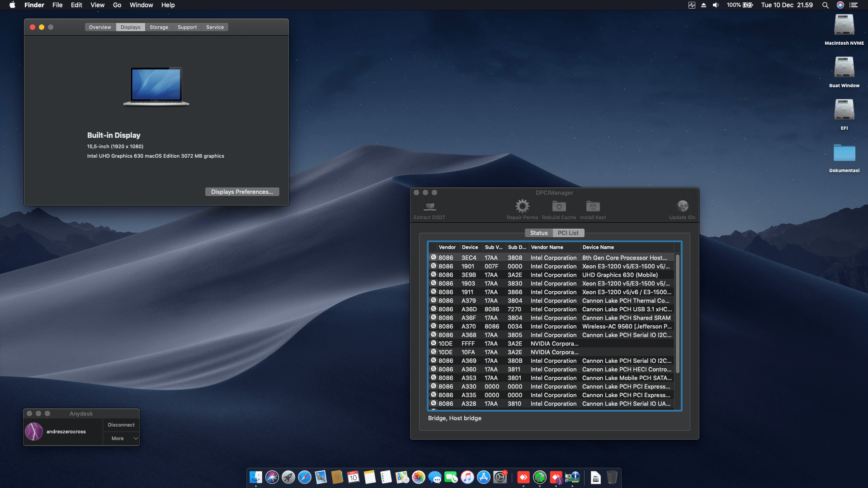Click the Install Kext toolbar icon
The height and width of the screenshot is (488, 868).
593,206
